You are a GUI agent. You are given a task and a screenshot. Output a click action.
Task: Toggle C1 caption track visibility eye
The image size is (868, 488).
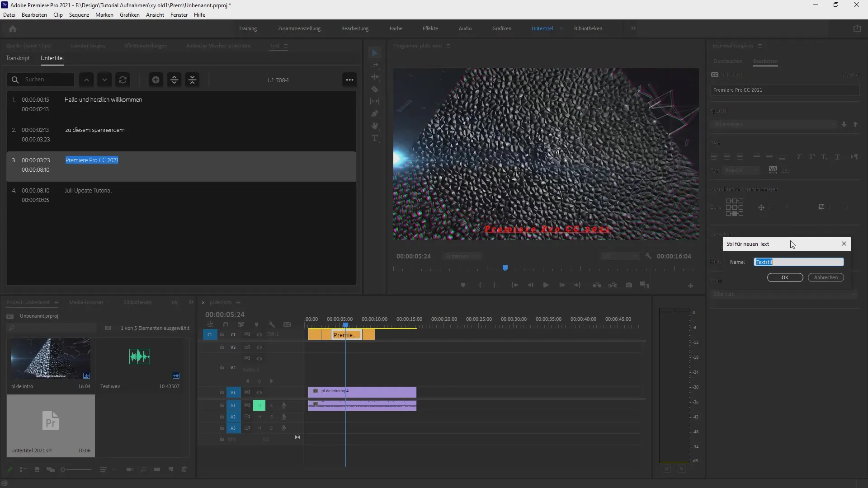[x=259, y=334]
